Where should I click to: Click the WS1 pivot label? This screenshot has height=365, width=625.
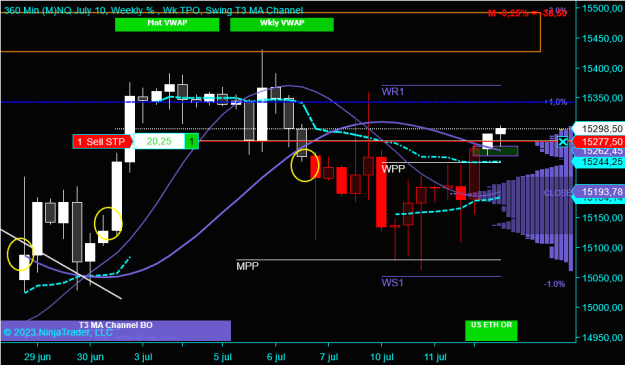pos(392,283)
